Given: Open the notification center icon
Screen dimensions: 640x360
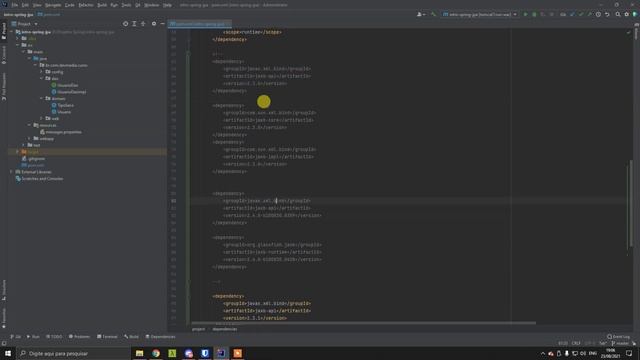Looking at the screenshot, I should pyautogui.click(x=629, y=353).
